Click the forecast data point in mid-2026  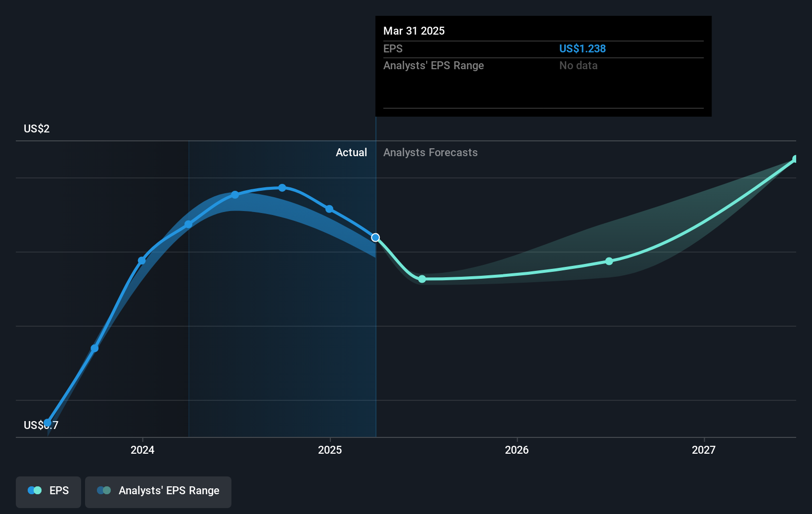point(609,261)
